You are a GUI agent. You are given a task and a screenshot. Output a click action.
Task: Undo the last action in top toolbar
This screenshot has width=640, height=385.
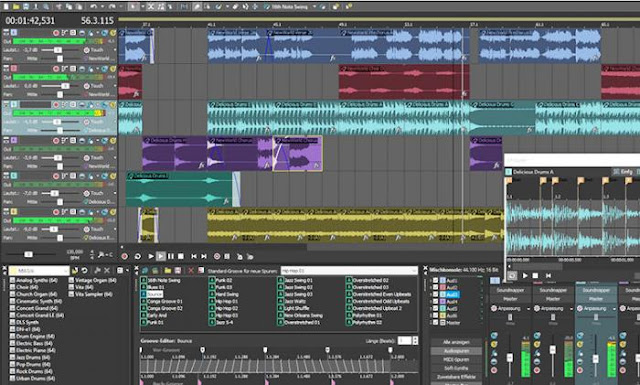(x=93, y=7)
